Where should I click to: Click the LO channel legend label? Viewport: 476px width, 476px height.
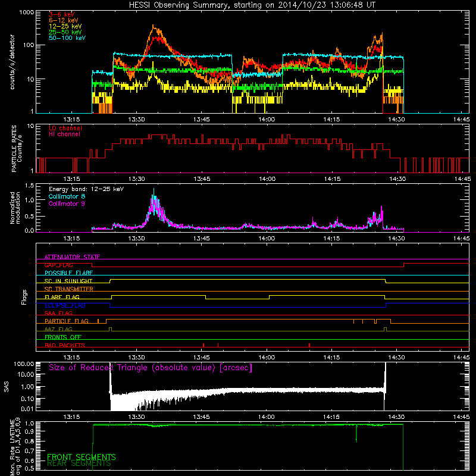coord(65,128)
